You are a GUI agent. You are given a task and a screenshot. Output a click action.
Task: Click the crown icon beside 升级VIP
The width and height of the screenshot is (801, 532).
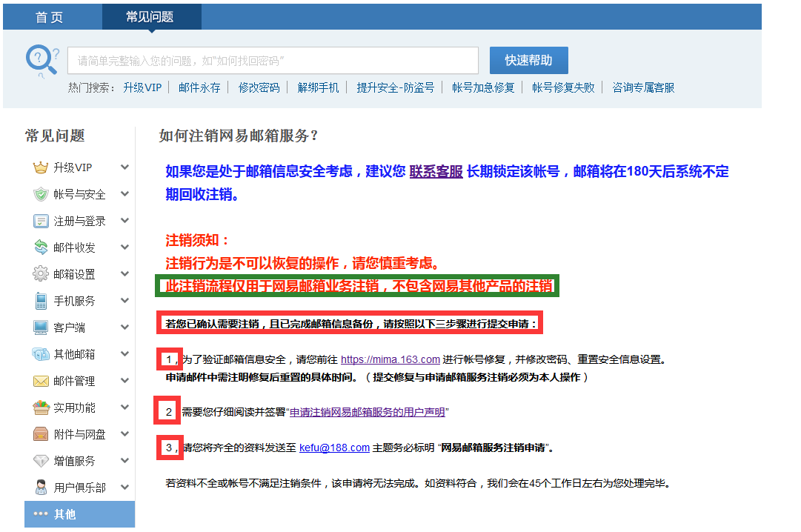click(x=40, y=167)
